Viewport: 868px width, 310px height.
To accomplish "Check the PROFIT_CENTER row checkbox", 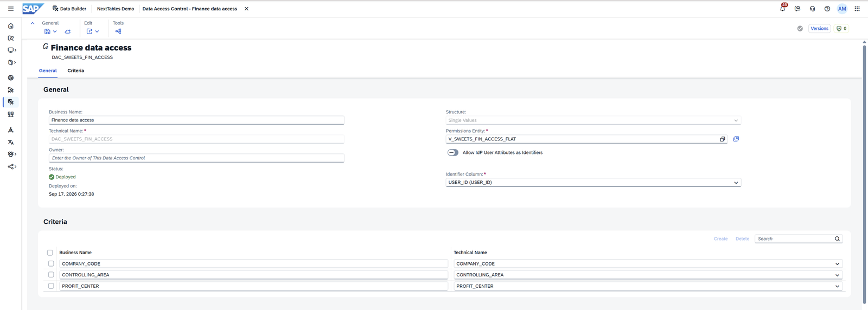I will pos(51,286).
